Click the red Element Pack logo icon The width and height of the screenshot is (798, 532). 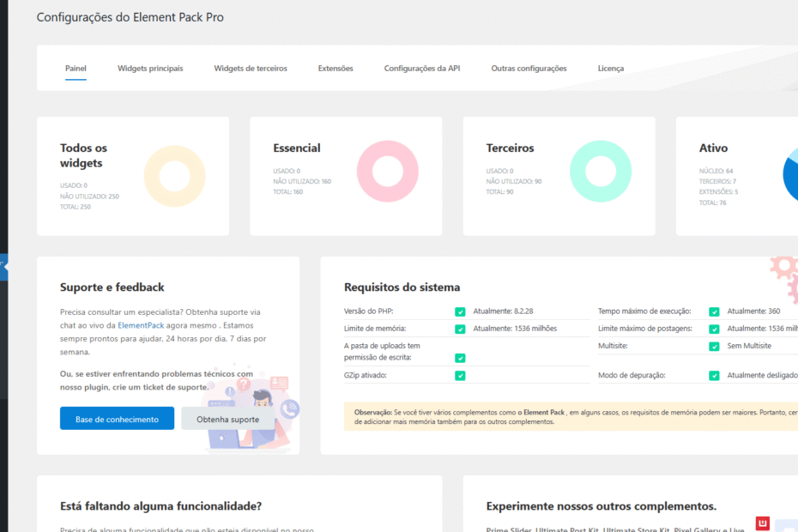coord(762,523)
